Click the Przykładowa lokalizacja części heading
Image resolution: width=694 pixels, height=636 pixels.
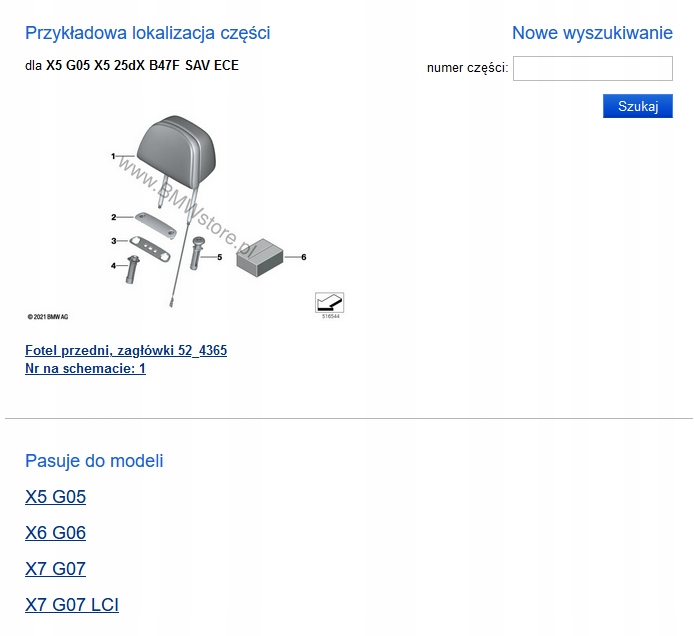click(x=147, y=33)
